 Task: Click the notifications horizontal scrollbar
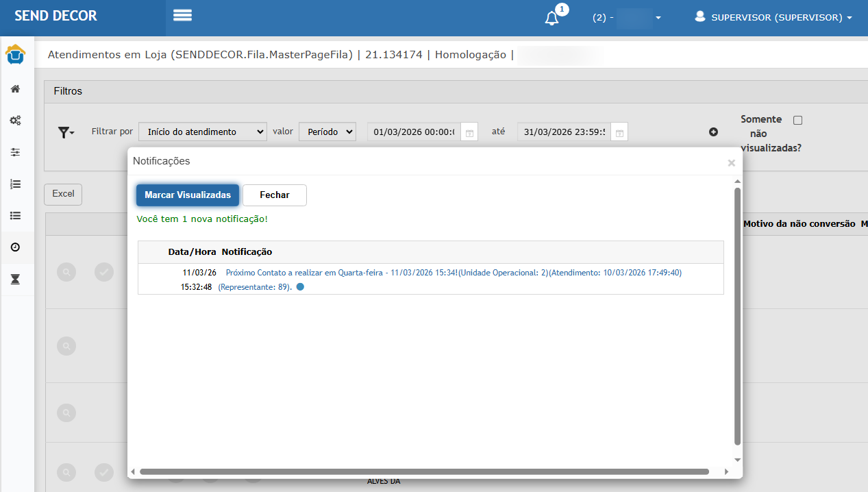click(423, 471)
